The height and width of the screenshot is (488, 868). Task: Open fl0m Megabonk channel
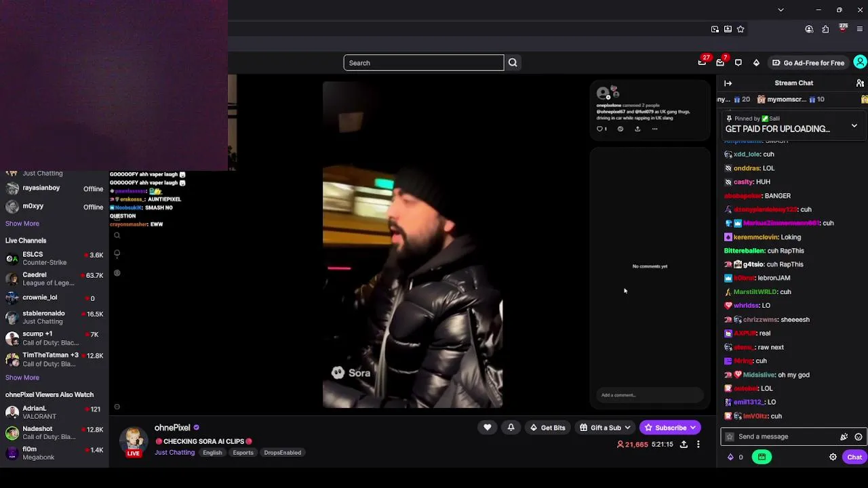pos(54,453)
